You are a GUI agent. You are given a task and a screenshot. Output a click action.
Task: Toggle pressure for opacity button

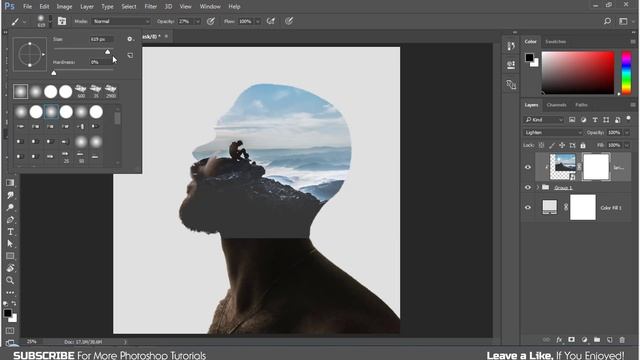tap(211, 21)
